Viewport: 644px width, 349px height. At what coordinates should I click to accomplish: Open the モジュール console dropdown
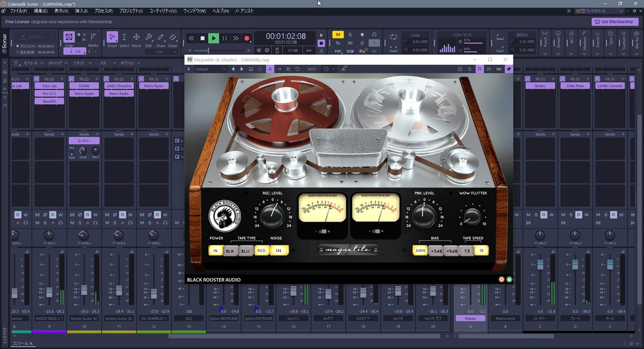point(33,63)
